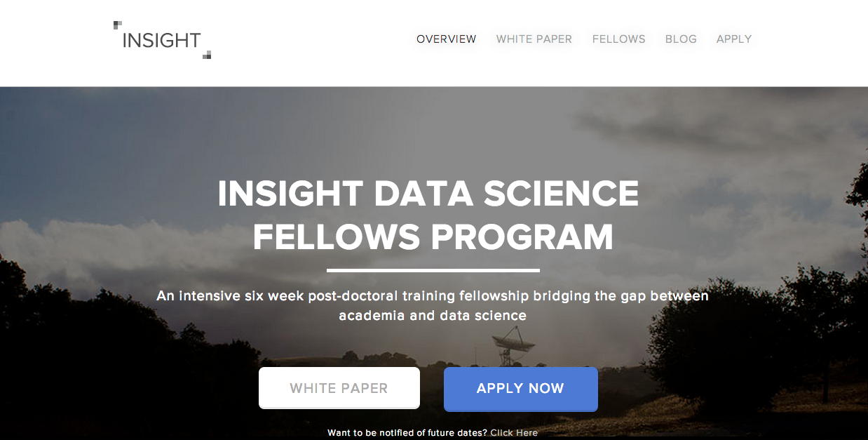Select Apply in the top navigation
Screen dimensions: 868x440
coord(734,39)
